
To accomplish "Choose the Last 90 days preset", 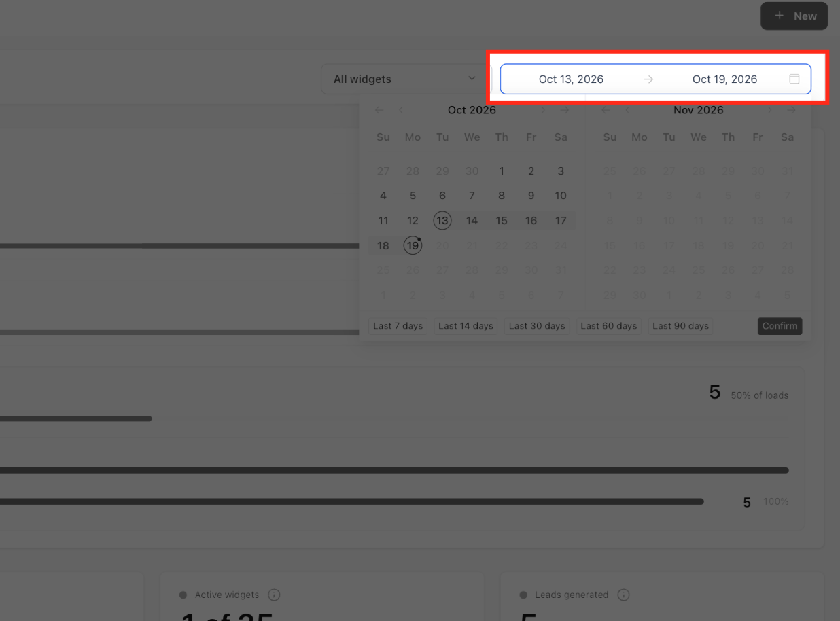I will pos(680,326).
